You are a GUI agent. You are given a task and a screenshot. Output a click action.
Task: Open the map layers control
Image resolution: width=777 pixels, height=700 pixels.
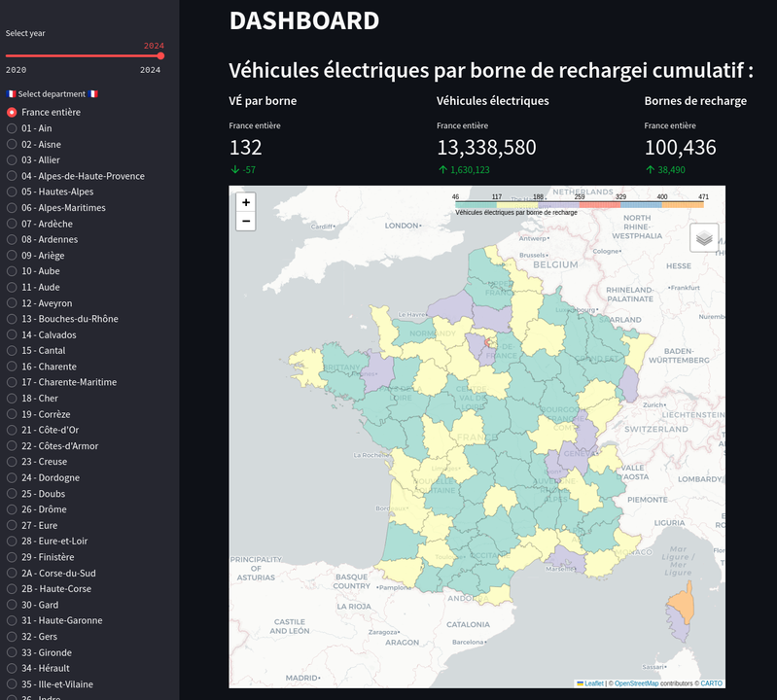(704, 238)
